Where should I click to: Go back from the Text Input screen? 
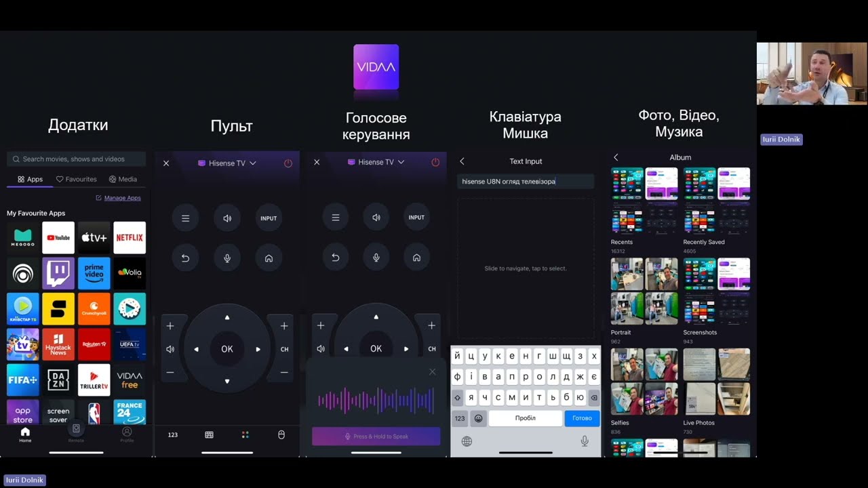pos(462,161)
